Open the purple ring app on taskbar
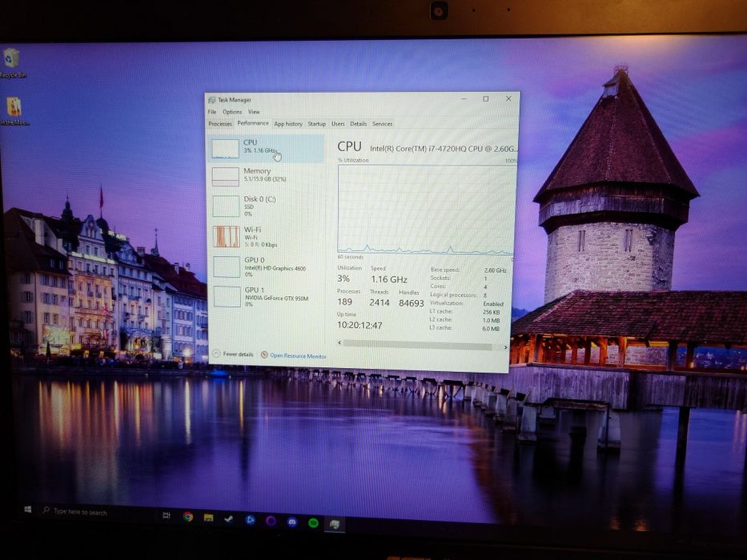 (x=271, y=521)
